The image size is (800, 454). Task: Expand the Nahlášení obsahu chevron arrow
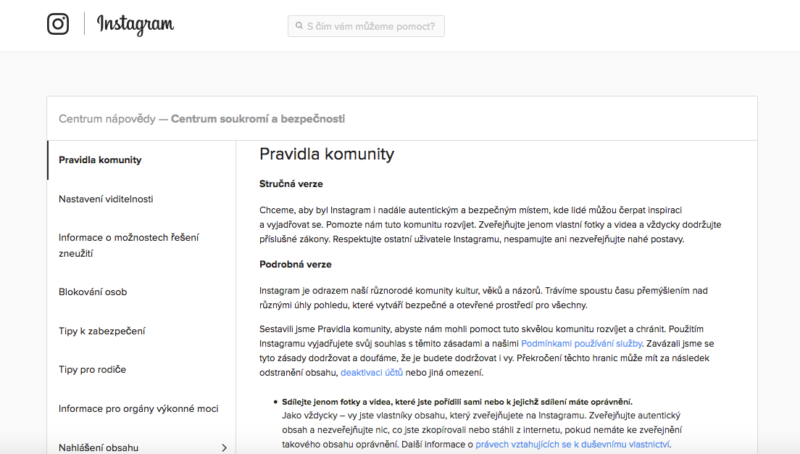click(x=224, y=448)
